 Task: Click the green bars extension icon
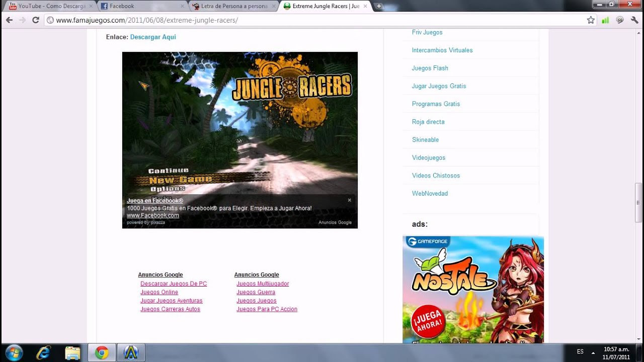(x=606, y=20)
